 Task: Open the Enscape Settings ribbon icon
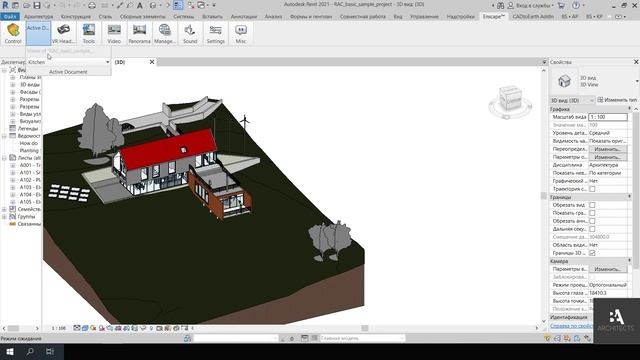tap(216, 33)
